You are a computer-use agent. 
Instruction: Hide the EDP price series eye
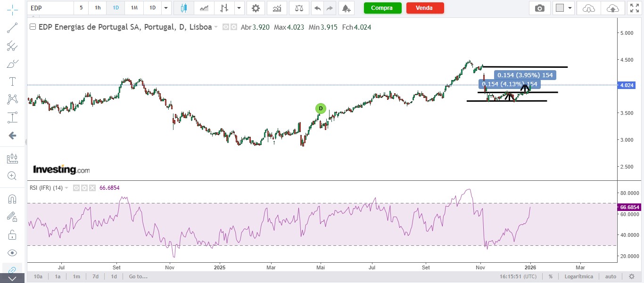pos(225,27)
